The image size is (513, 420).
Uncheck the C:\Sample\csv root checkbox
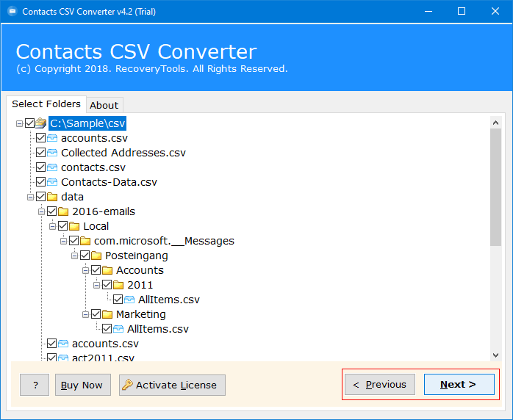click(x=30, y=123)
